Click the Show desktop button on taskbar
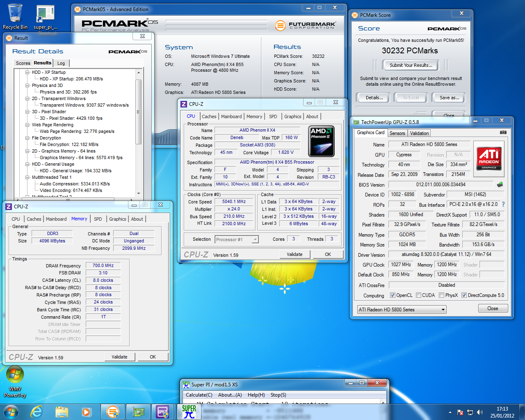Screen dimensions: 525x420 pos(522,412)
